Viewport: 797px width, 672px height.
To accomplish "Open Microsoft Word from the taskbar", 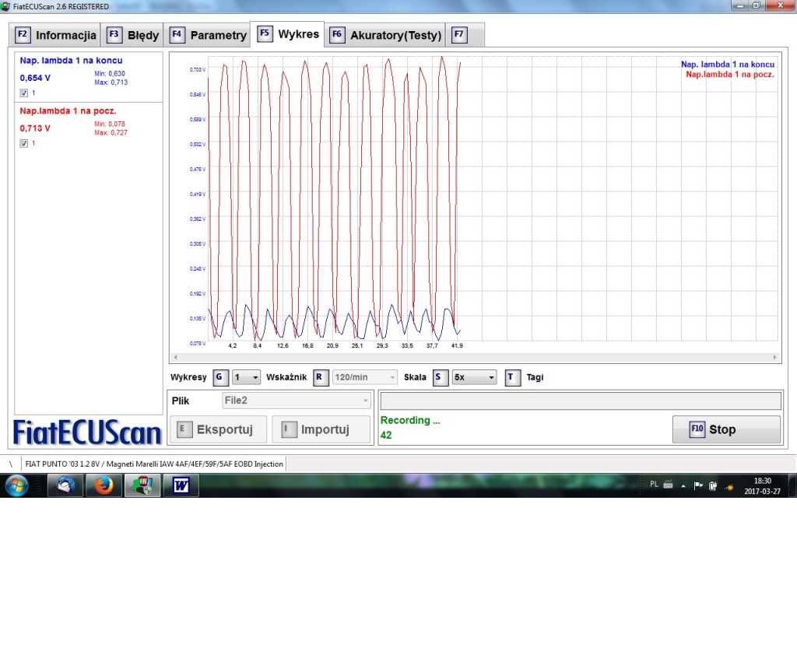I will pos(181,485).
